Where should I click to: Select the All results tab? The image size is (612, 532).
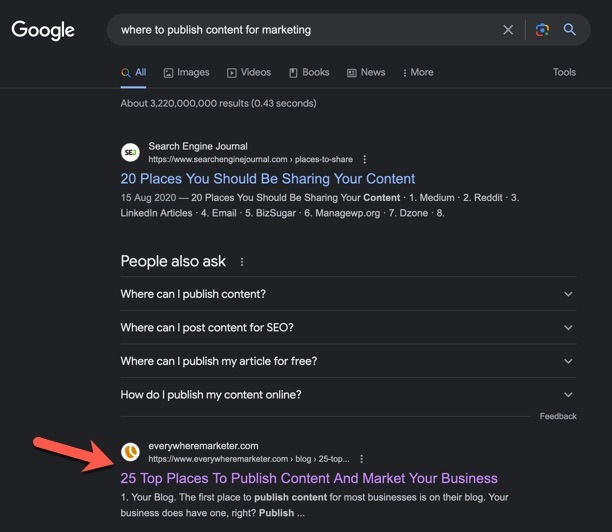pyautogui.click(x=133, y=73)
